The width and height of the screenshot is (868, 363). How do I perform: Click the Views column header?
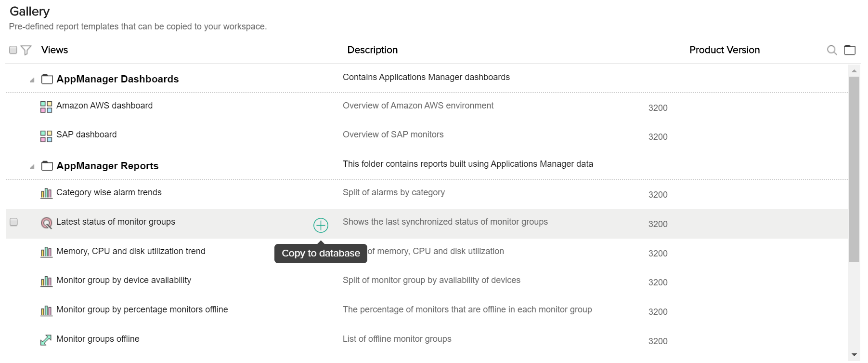(x=54, y=50)
